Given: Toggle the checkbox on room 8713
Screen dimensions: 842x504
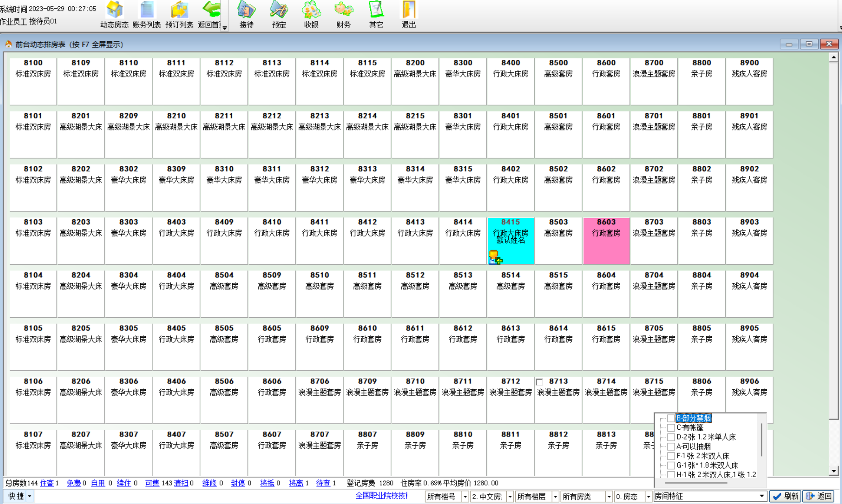Looking at the screenshot, I should click(x=539, y=382).
